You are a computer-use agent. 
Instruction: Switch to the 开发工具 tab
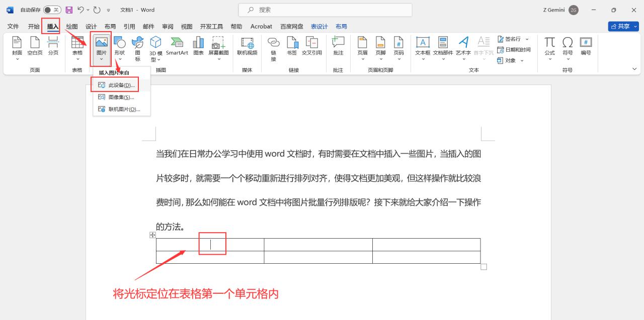pos(211,26)
